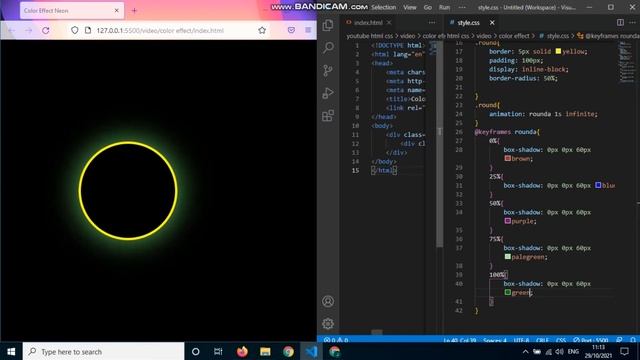640x360 pixels.
Task: Open Firefox tracking protection shield
Action: [74, 30]
